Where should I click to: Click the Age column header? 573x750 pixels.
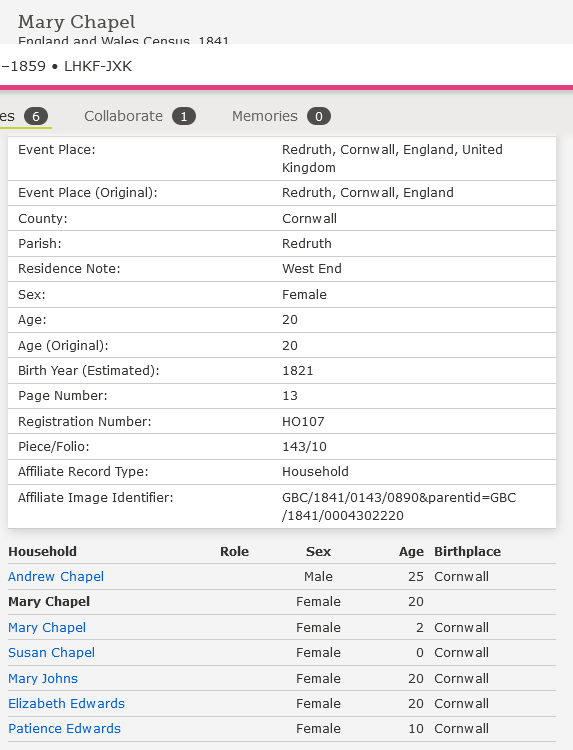coord(411,551)
